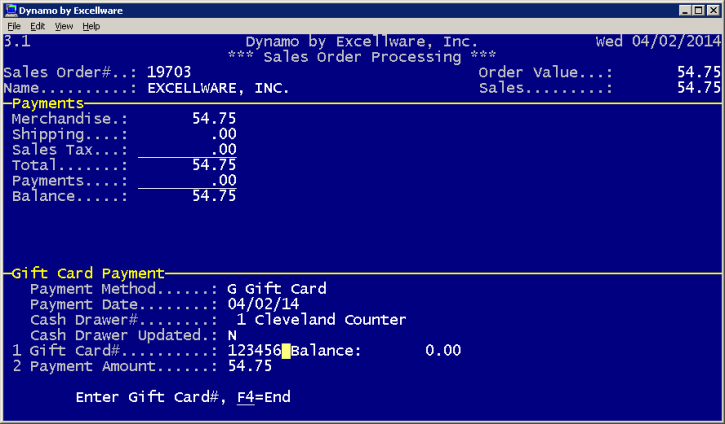Click the Payments amount .00
The image size is (725, 424).
223,180
